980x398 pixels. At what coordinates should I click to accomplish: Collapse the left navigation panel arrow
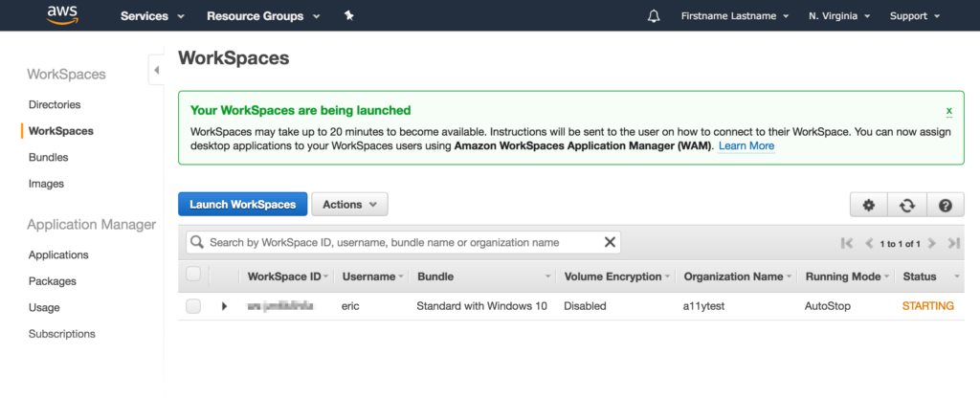pyautogui.click(x=156, y=70)
